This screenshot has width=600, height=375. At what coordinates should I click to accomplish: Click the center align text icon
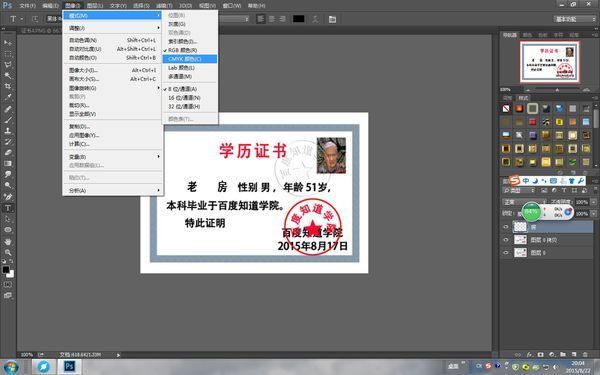click(x=272, y=19)
